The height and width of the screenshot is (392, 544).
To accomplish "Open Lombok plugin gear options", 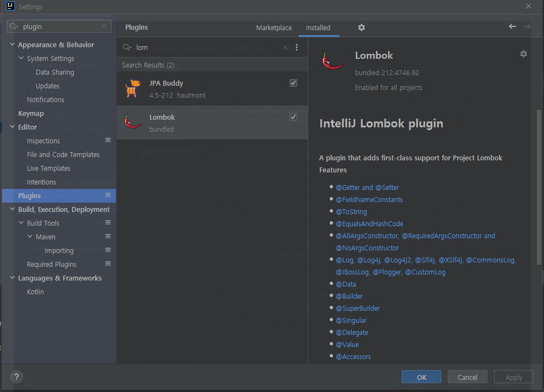I will (523, 54).
